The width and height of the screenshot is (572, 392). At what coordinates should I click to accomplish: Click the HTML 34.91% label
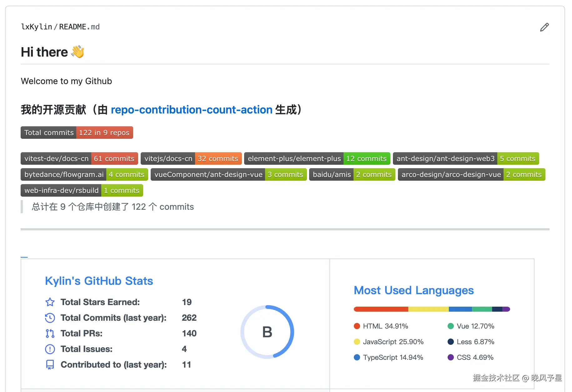click(x=385, y=326)
